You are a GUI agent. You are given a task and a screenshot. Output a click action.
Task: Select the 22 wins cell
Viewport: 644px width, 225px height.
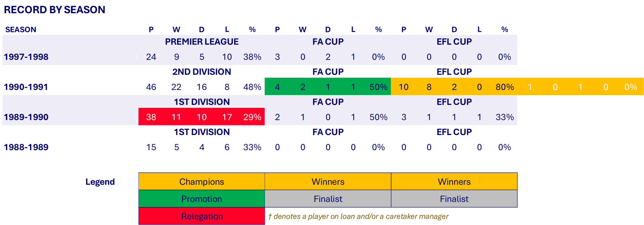point(176,87)
